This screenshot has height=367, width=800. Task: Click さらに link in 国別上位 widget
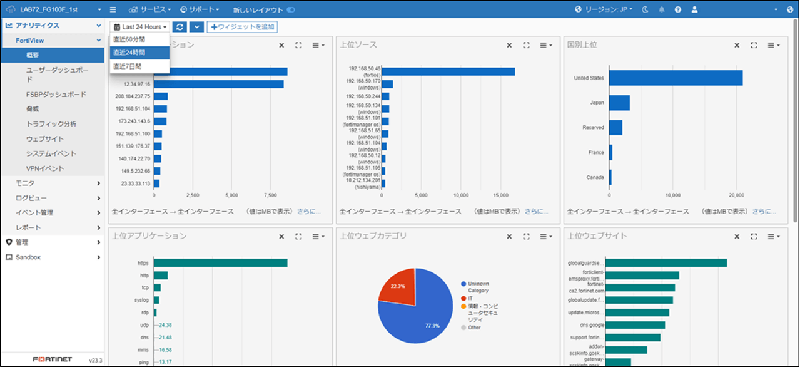[765, 211]
